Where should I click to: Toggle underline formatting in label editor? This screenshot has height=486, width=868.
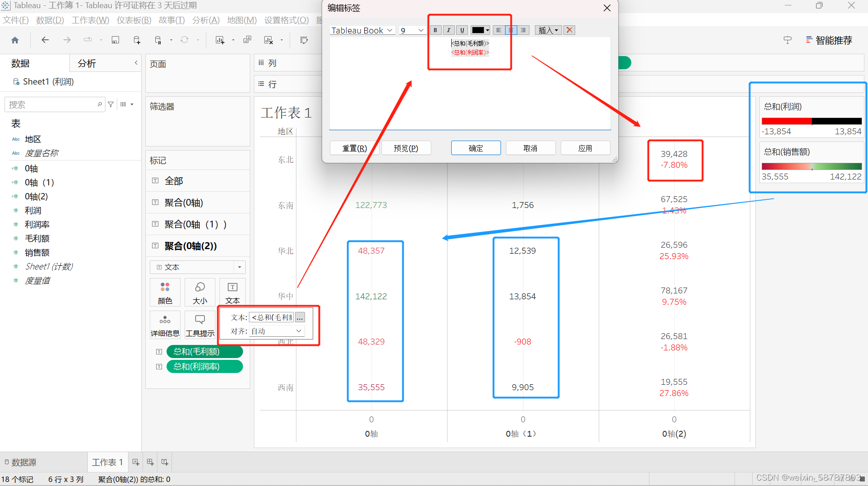[x=462, y=30]
